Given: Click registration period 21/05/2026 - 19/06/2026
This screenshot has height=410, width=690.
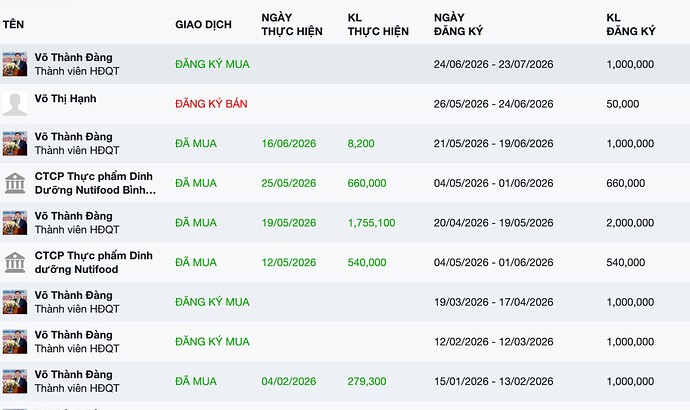Looking at the screenshot, I should [493, 143].
